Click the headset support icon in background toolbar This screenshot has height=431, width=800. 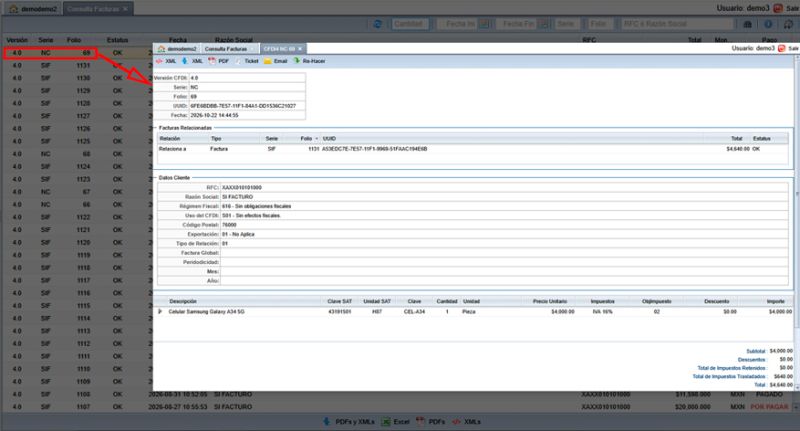point(788,24)
